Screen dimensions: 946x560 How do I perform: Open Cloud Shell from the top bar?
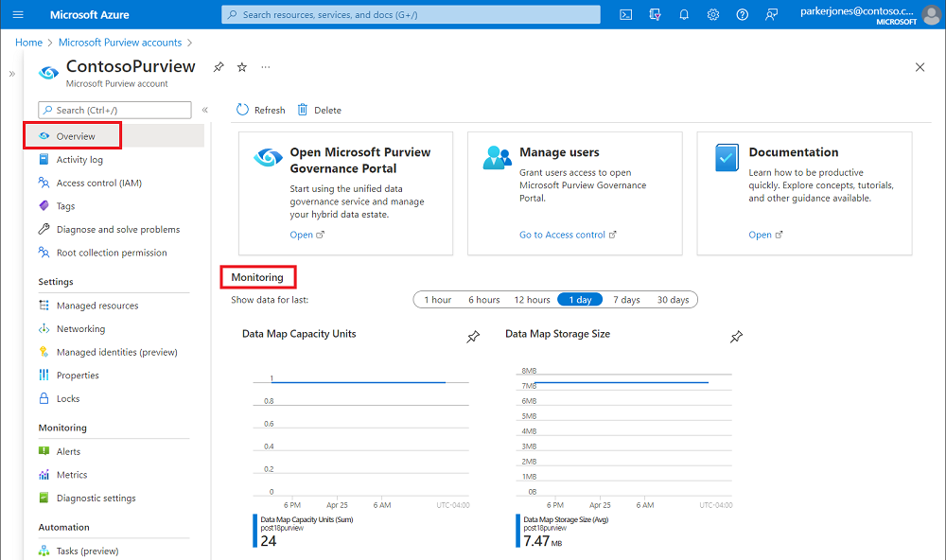click(x=626, y=14)
